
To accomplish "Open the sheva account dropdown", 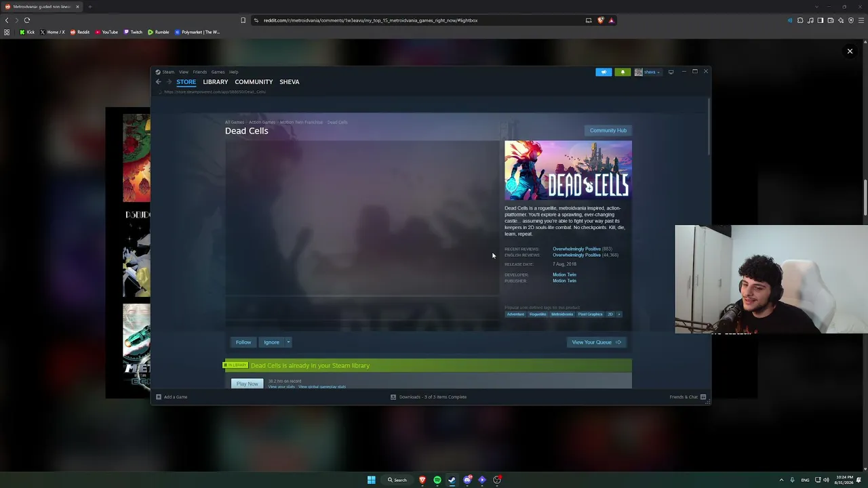I will pos(648,72).
